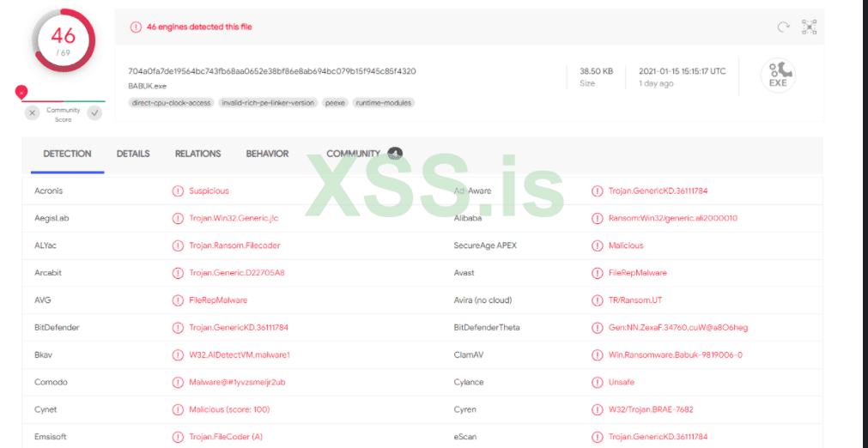The width and height of the screenshot is (868, 448).
Task: Vote malicious with community X button
Action: [32, 112]
